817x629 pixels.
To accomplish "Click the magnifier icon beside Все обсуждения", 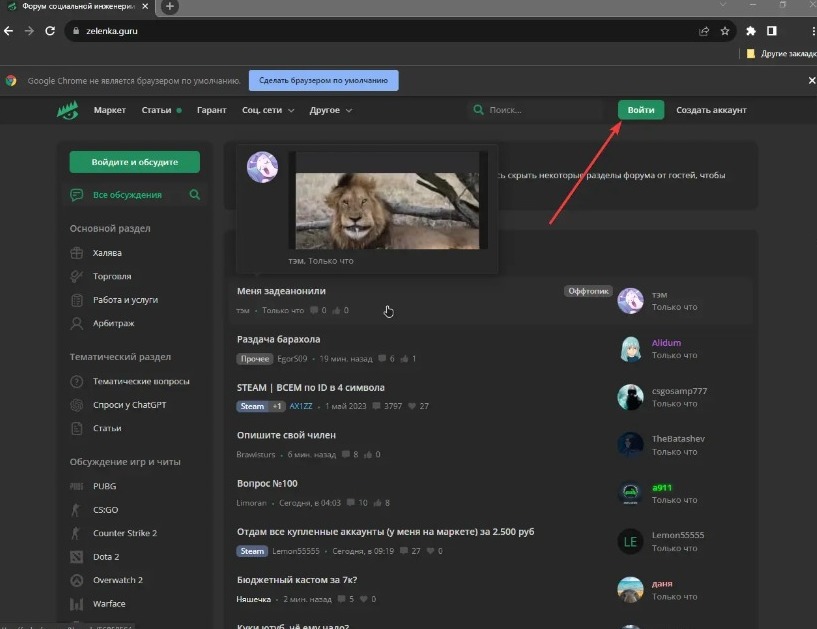I will coord(195,195).
